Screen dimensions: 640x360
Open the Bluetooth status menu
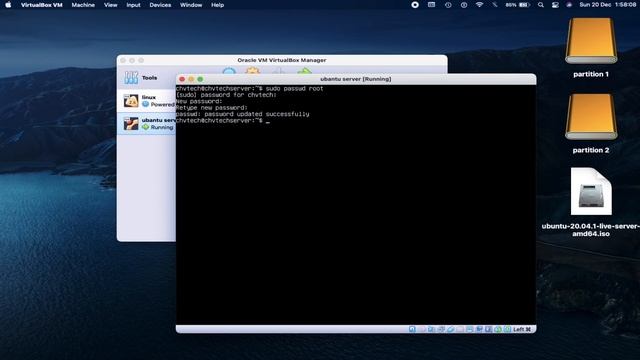point(495,5)
